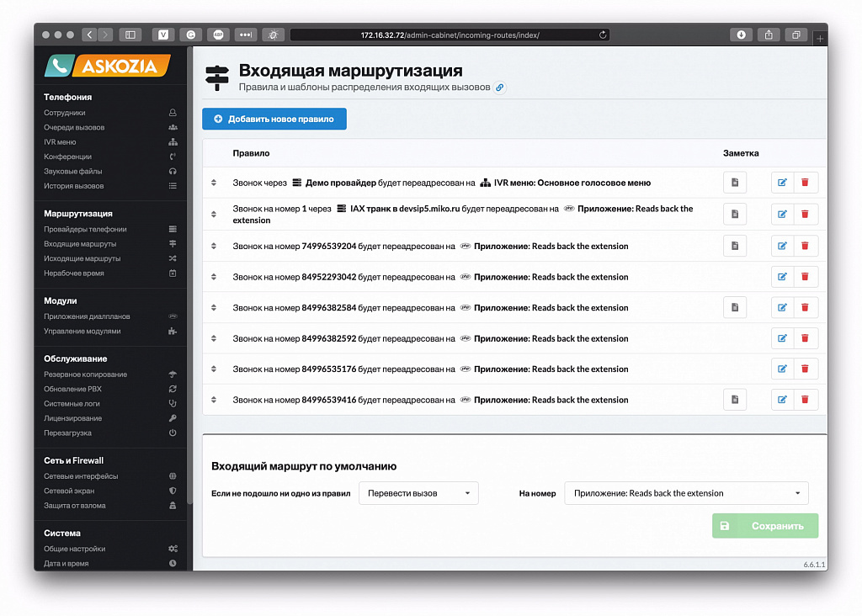The image size is (862, 616).
Task: Edit the rule for number 74996539204
Action: 782,246
